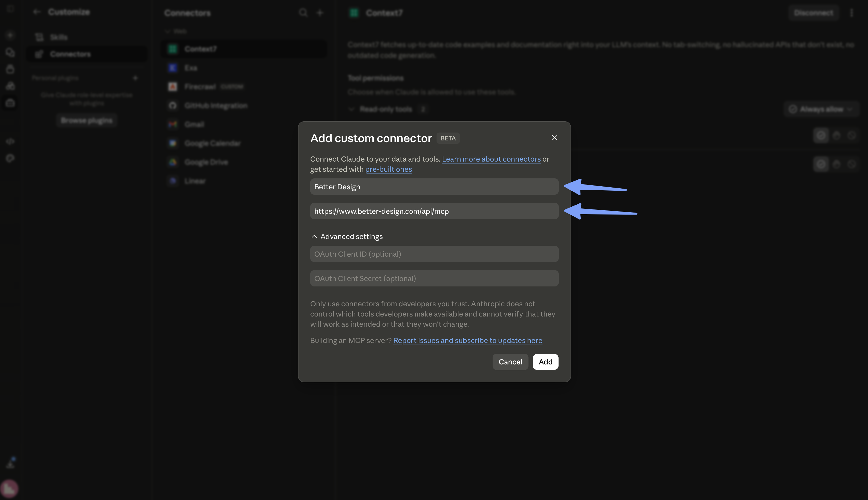This screenshot has width=868, height=500.
Task: Cancel adding the custom connector
Action: (510, 362)
